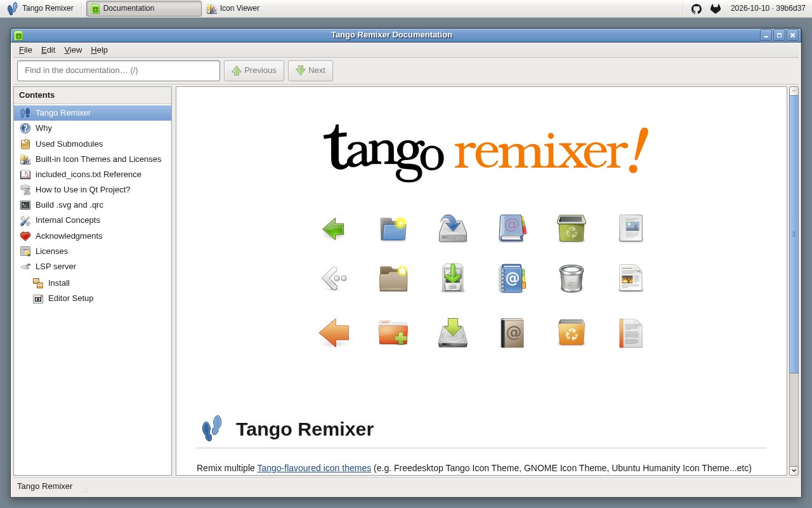Click the orange back arrow icon
This screenshot has height=508, width=812.
pyautogui.click(x=334, y=333)
